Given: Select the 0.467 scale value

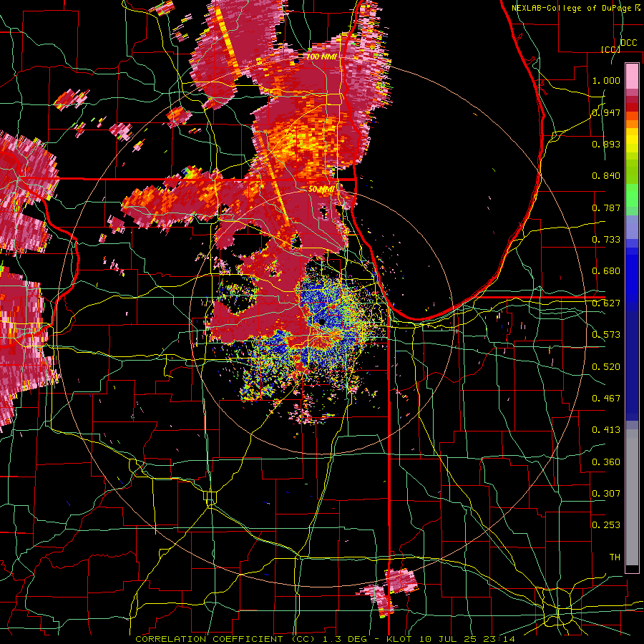Looking at the screenshot, I should tap(606, 399).
